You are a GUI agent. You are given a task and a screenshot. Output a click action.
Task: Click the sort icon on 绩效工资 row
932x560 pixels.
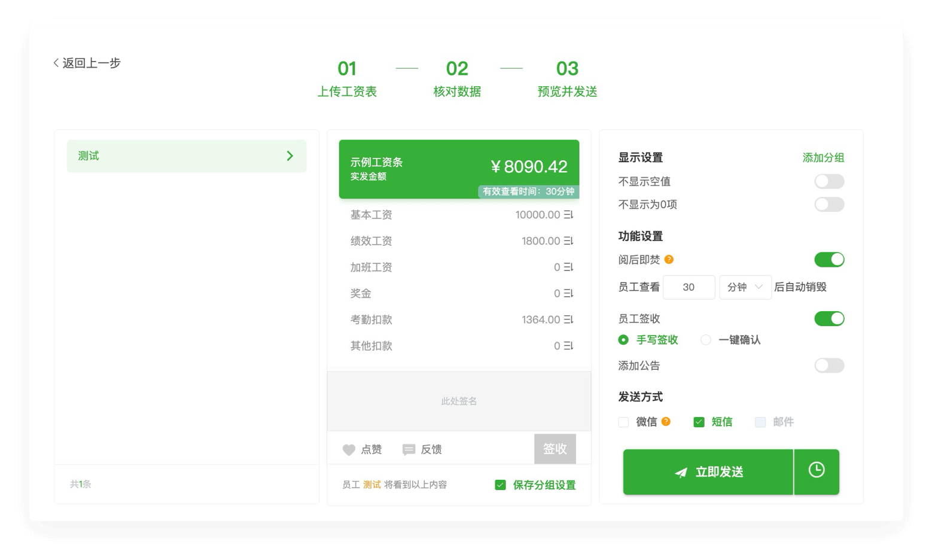568,241
